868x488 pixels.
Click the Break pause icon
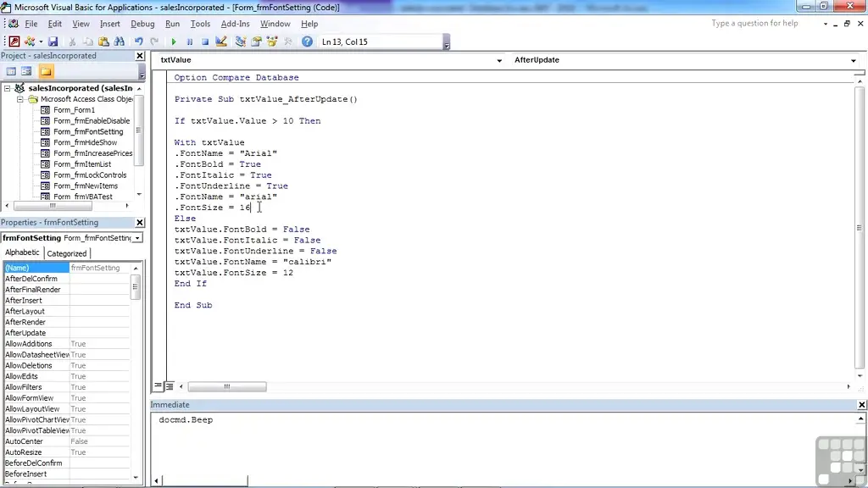coord(189,42)
